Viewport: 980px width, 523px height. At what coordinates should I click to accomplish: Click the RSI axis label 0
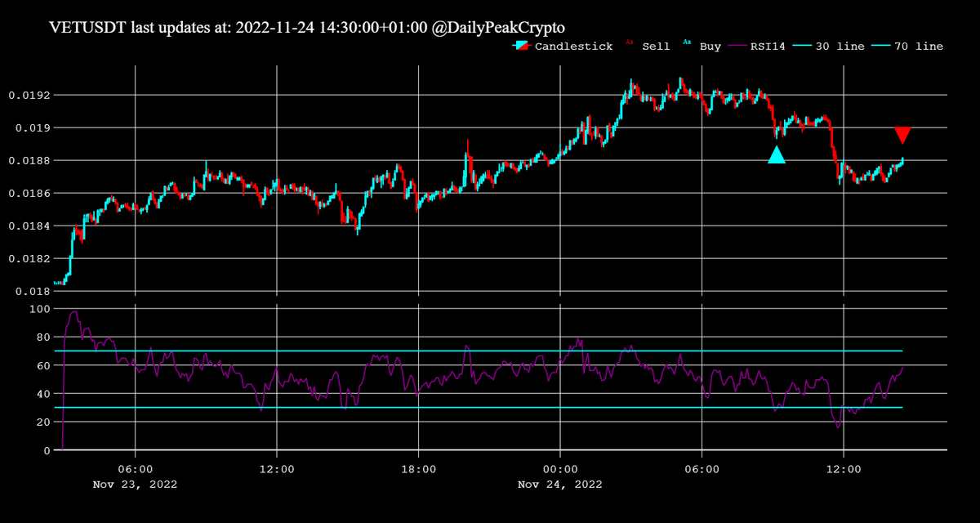tap(45, 451)
